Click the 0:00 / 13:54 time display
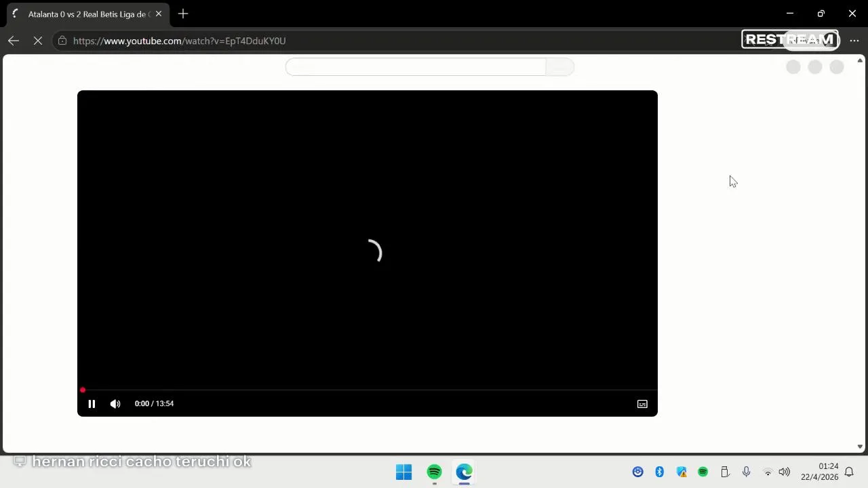Screen dimensions: 868x488 pos(154,404)
